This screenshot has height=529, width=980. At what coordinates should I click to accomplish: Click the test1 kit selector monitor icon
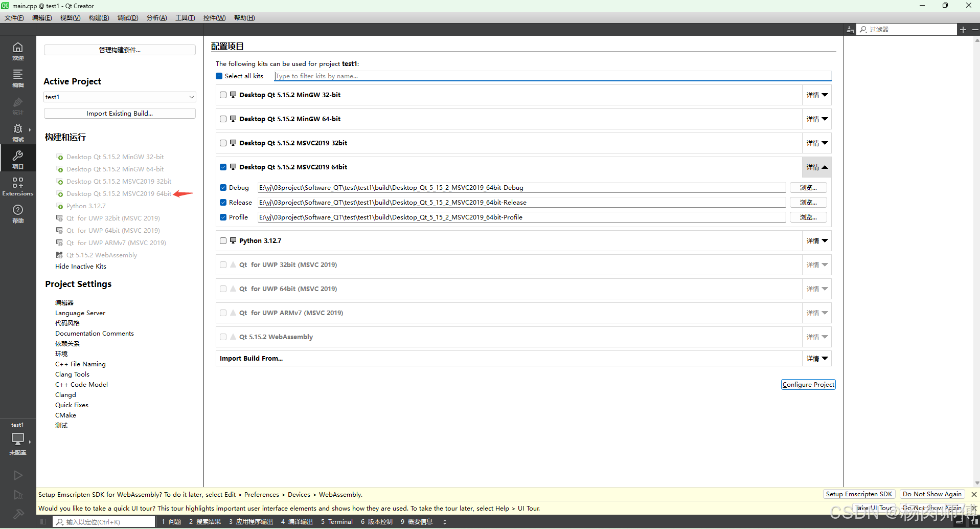[x=18, y=439]
